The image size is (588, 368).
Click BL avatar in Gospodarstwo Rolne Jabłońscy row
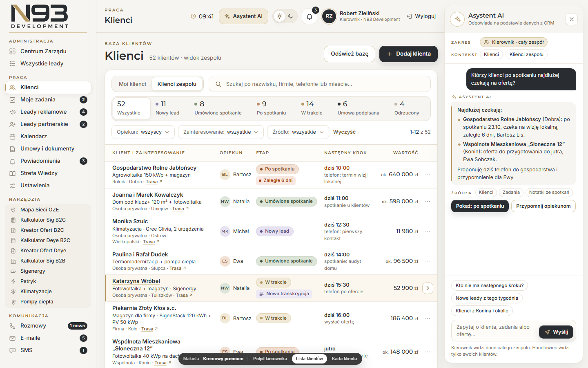point(225,175)
